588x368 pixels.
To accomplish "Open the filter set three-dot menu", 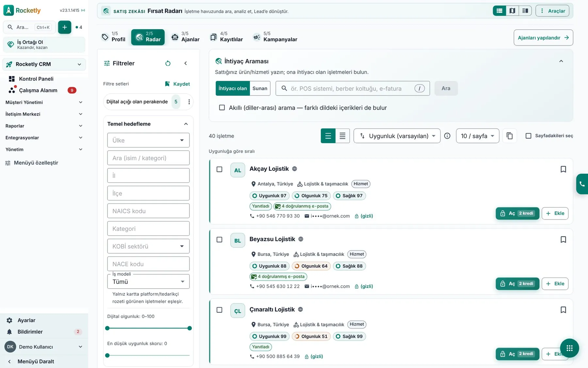I will (189, 102).
